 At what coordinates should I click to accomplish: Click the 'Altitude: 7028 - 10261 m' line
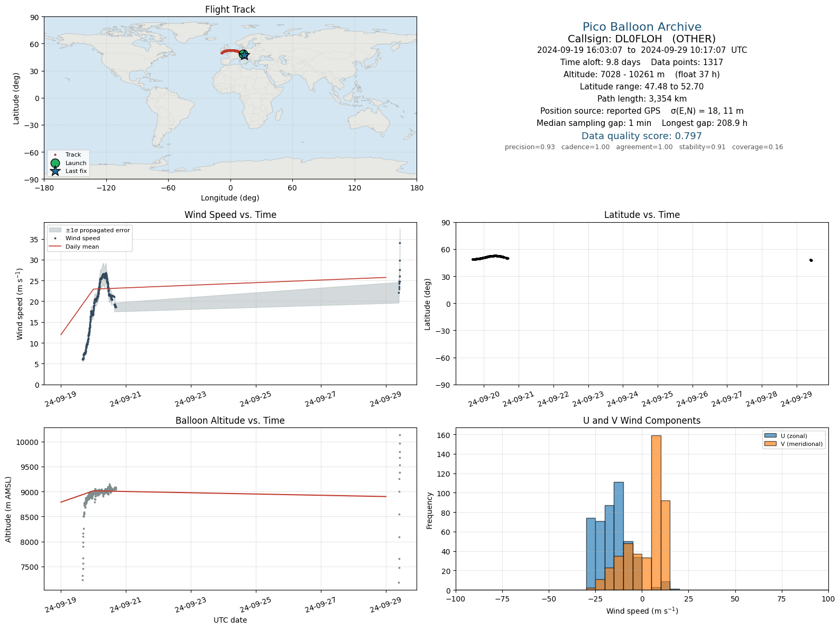[x=642, y=75]
